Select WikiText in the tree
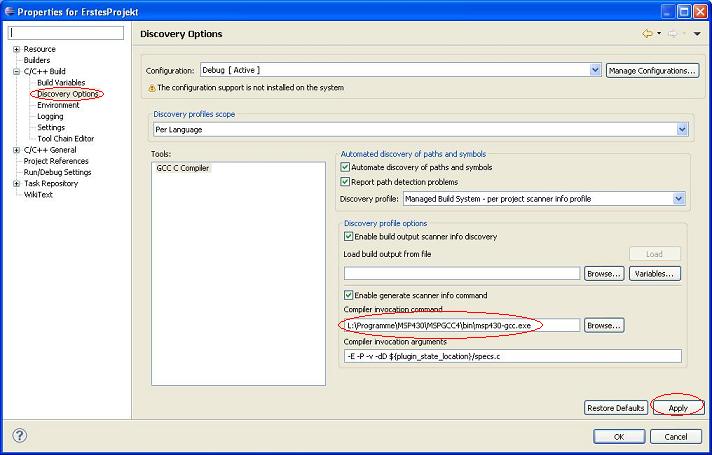Screen dimensions: 712x455 pyautogui.click(x=38, y=194)
